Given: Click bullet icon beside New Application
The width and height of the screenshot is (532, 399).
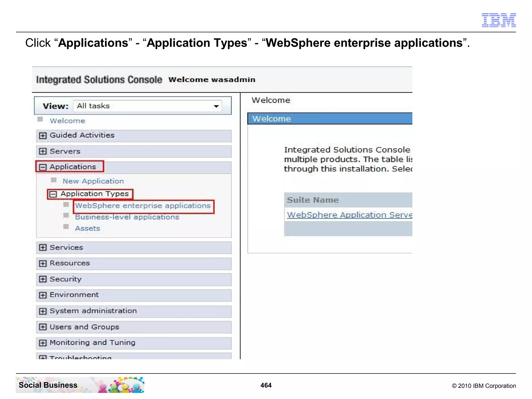Looking at the screenshot, I should 54,180.
